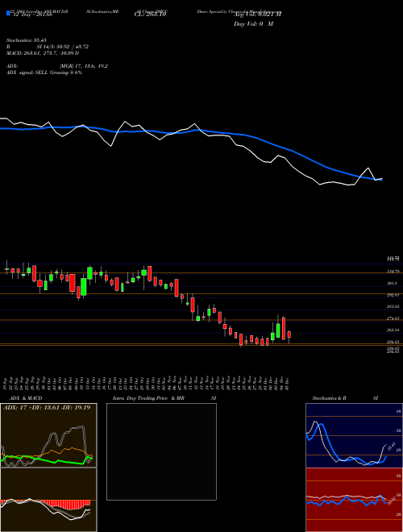Click the 310.79 price axis label

pyautogui.click(x=393, y=272)
